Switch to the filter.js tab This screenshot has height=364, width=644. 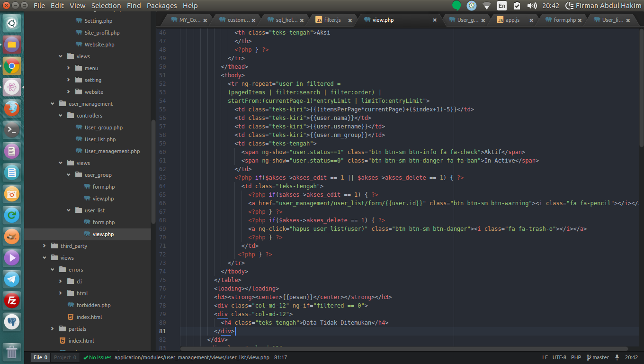coord(332,20)
